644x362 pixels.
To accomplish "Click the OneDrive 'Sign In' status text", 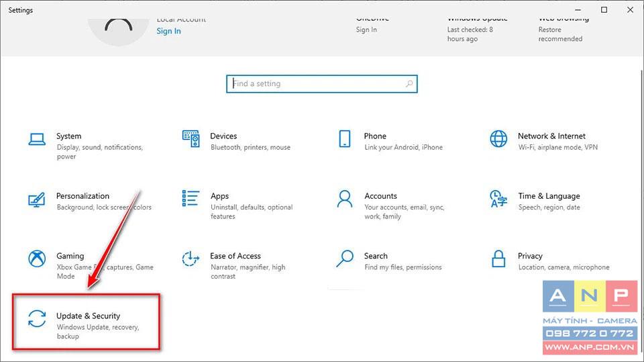I will point(366,30).
